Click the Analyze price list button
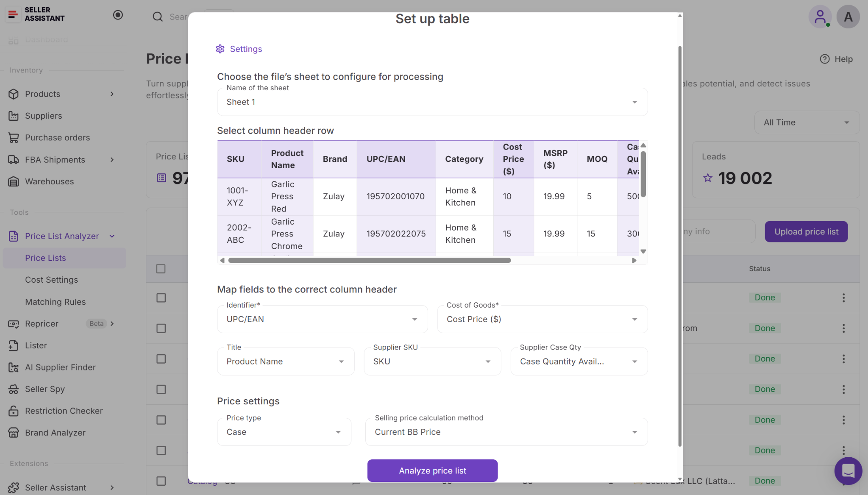Image resolution: width=868 pixels, height=495 pixels. pyautogui.click(x=432, y=471)
